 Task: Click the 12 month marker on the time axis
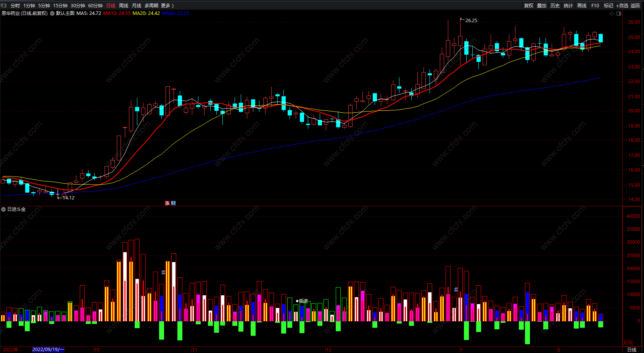point(328,350)
